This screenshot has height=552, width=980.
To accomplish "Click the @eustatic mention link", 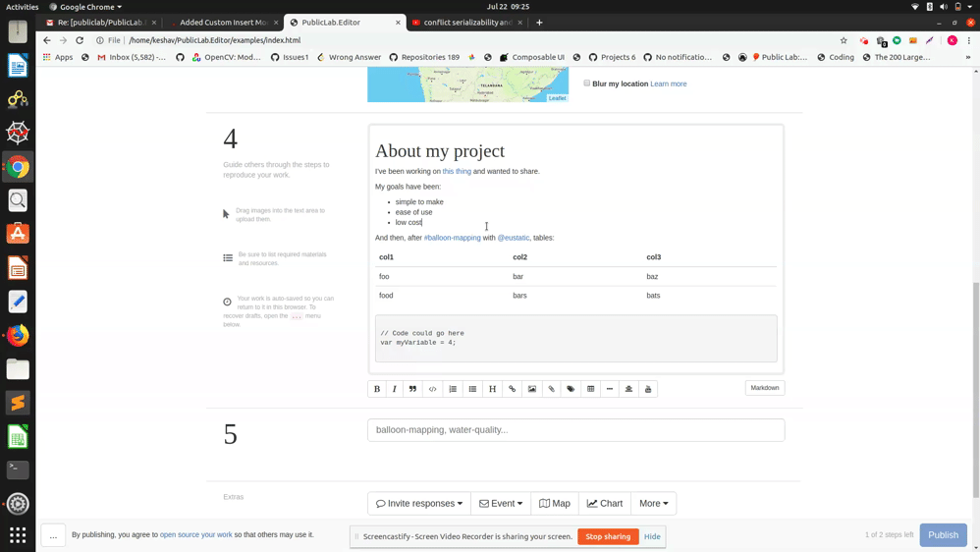I will pos(514,238).
